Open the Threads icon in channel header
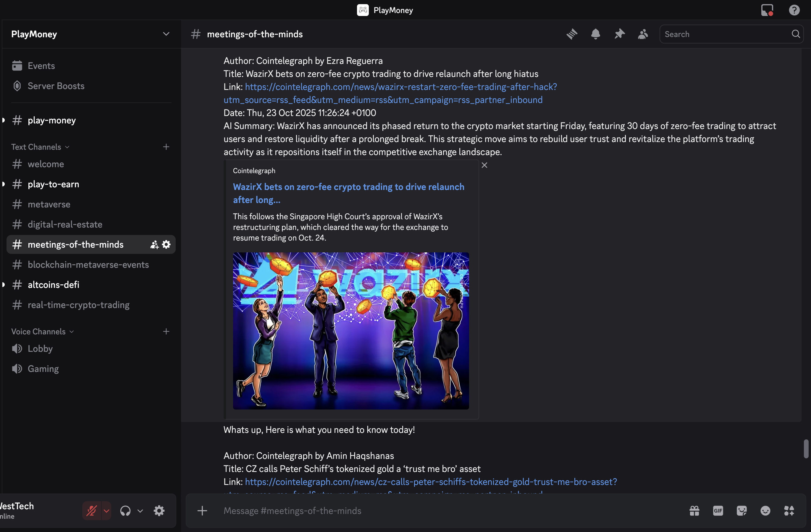Viewport: 811px width, 532px height. 572,34
